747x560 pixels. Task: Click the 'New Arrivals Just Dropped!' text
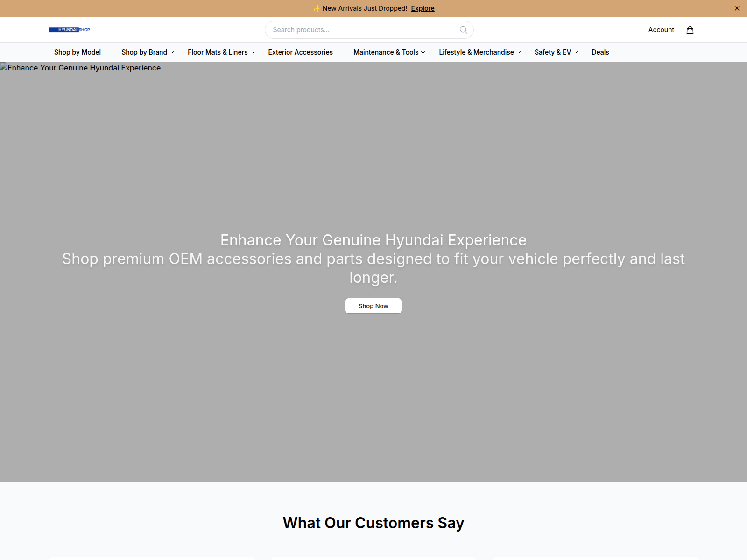click(x=365, y=8)
